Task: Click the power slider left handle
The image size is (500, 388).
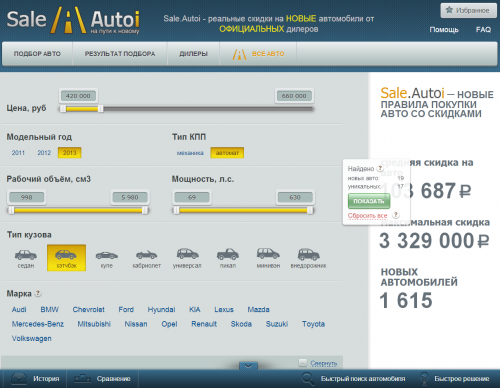Action: [x=177, y=210]
